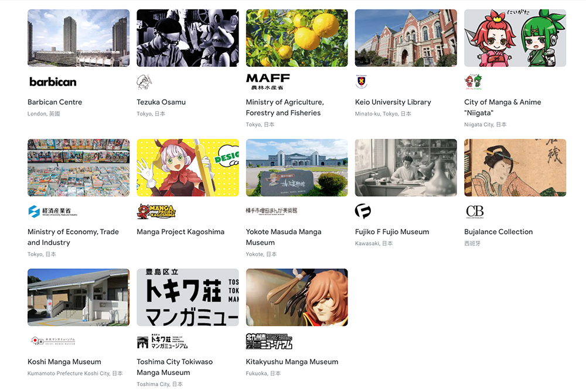Image resolution: width=586 pixels, height=392 pixels.
Task: Open the Fujiko F Fujio Museum link
Action: (x=392, y=231)
